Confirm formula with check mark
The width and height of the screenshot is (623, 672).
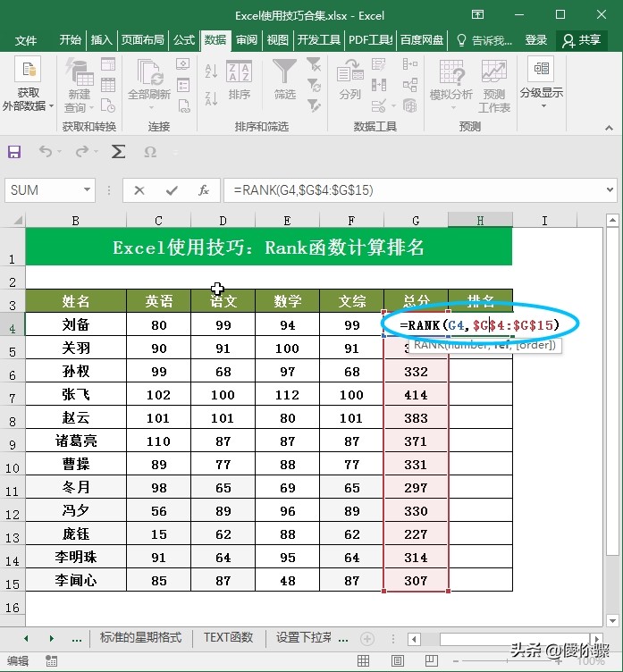click(x=172, y=190)
